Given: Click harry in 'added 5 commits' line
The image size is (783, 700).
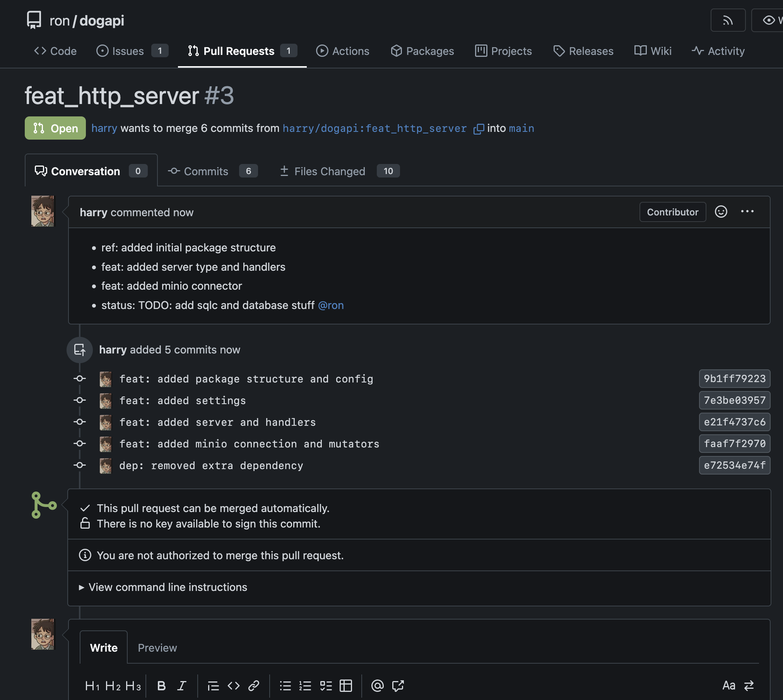Looking at the screenshot, I should click(x=113, y=350).
